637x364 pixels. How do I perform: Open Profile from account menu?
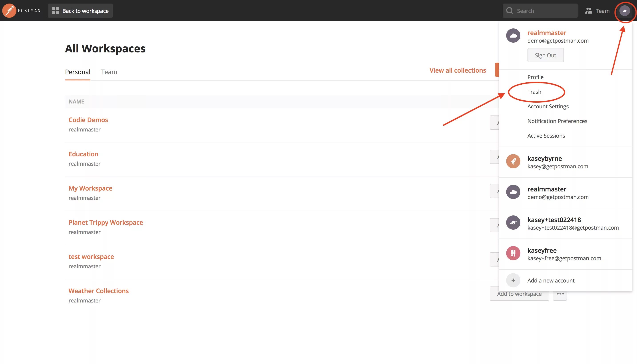(x=535, y=77)
